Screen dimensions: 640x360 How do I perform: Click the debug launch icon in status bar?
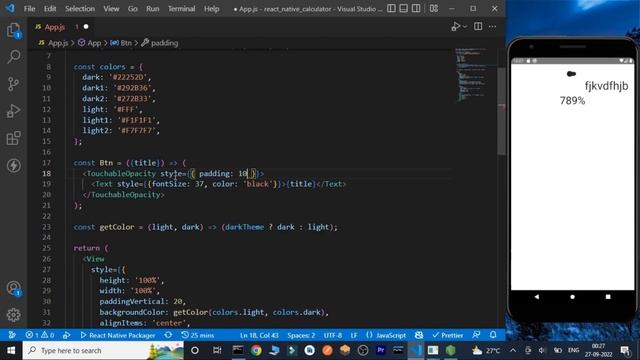click(67, 335)
